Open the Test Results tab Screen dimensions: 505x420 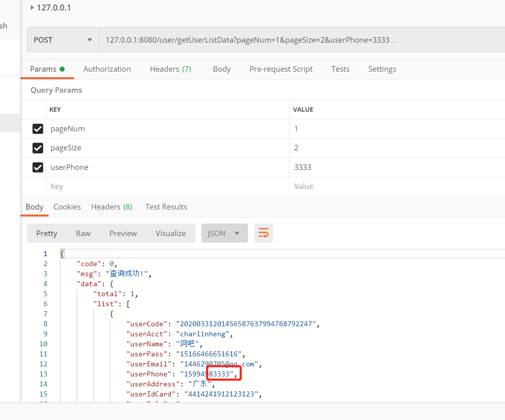click(x=166, y=207)
